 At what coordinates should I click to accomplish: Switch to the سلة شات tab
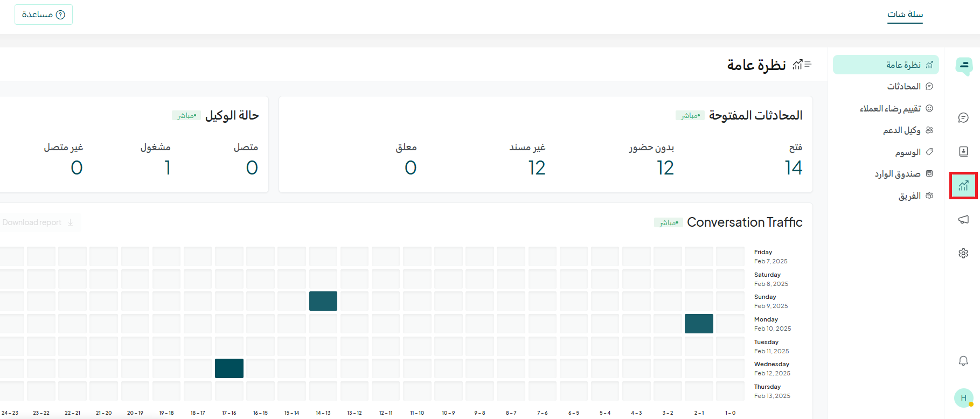[905, 15]
